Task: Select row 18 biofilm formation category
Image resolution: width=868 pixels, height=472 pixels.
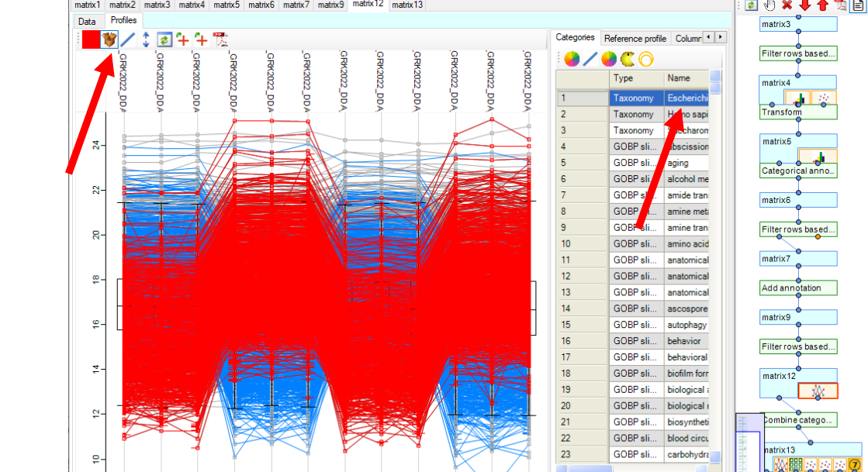Action: pyautogui.click(x=632, y=374)
